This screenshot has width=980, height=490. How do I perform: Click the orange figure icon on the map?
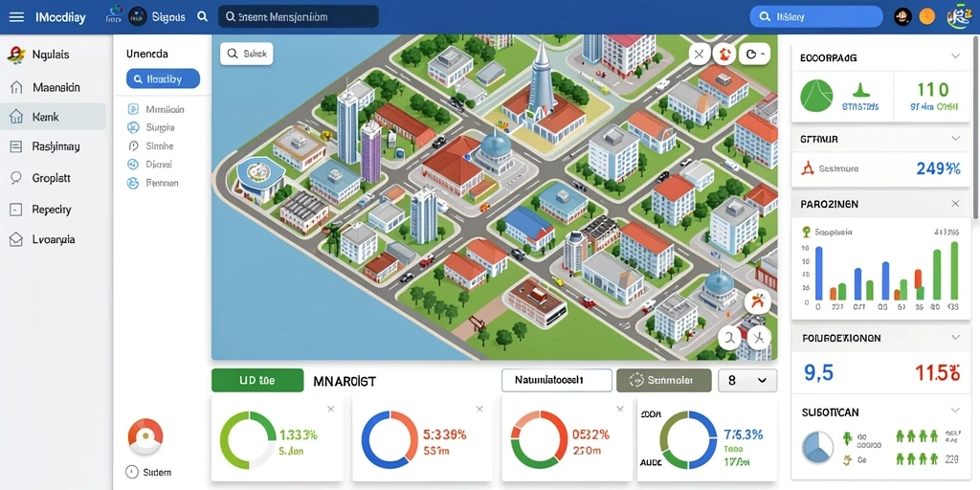[758, 302]
